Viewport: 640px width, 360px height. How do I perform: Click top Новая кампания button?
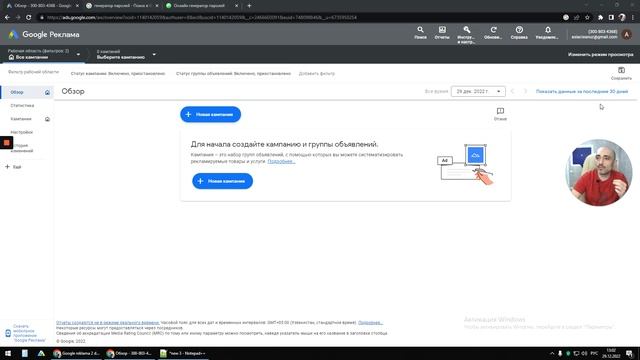click(x=211, y=114)
